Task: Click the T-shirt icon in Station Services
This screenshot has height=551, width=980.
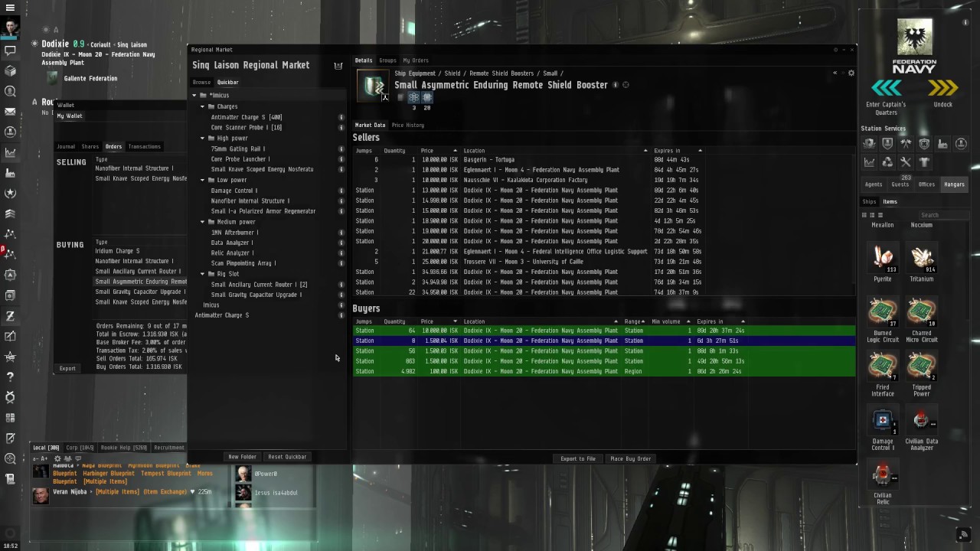Action: pyautogui.click(x=924, y=162)
